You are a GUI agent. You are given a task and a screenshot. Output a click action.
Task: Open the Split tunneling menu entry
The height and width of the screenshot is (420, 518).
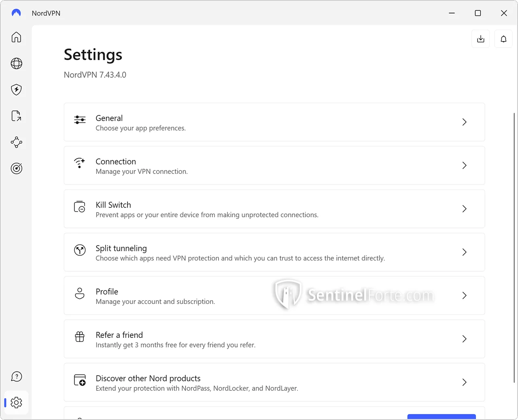(274, 252)
